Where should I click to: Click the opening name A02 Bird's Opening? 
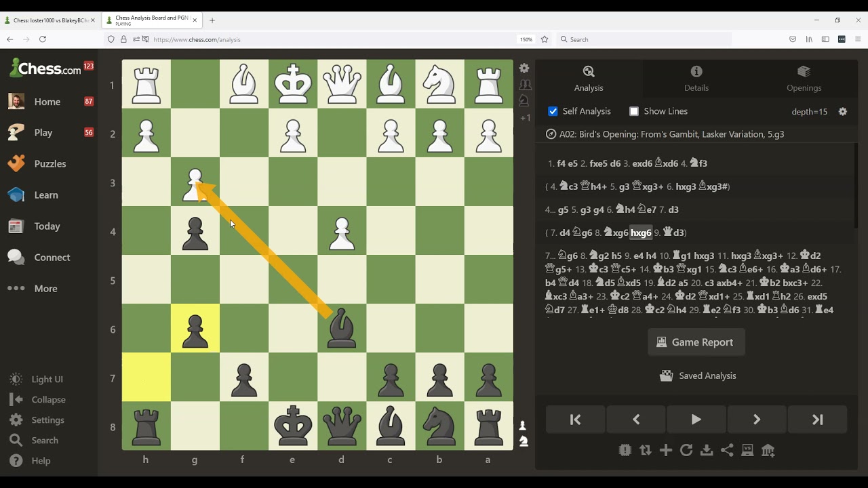[x=671, y=134]
